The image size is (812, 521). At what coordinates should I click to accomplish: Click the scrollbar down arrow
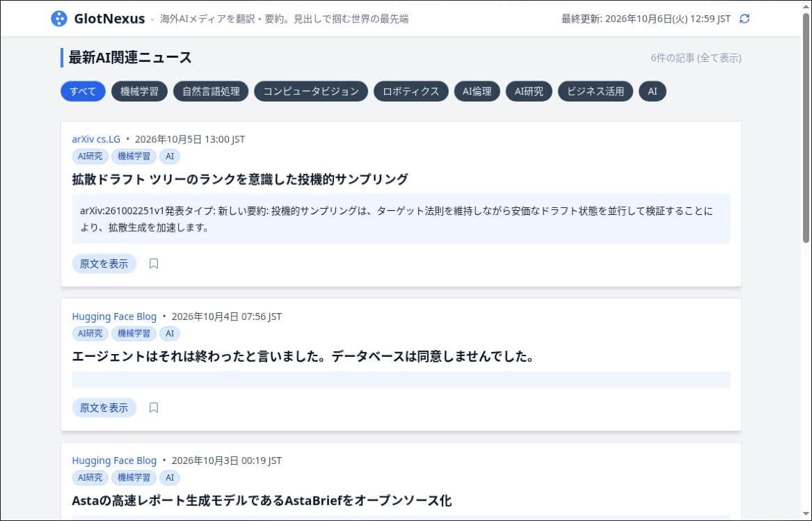point(806,514)
